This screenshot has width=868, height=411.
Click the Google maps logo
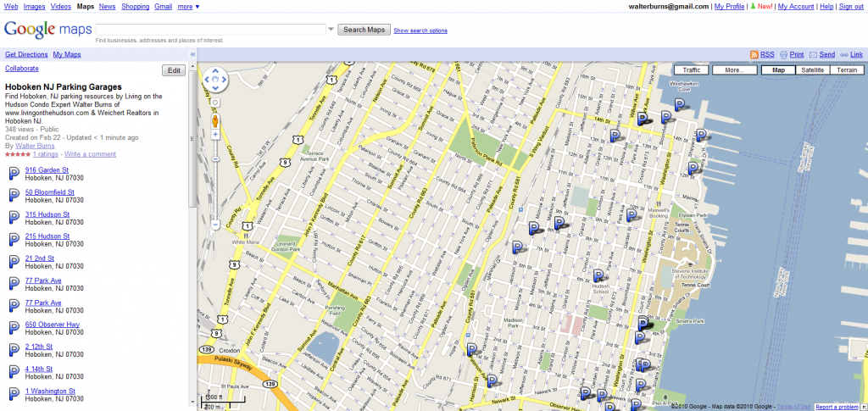[x=47, y=30]
